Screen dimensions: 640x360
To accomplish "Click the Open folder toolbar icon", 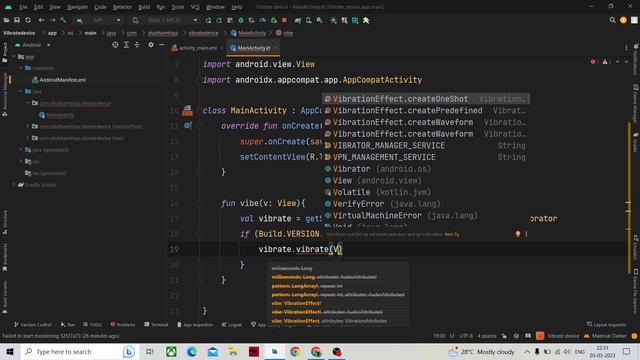I will 6,20.
